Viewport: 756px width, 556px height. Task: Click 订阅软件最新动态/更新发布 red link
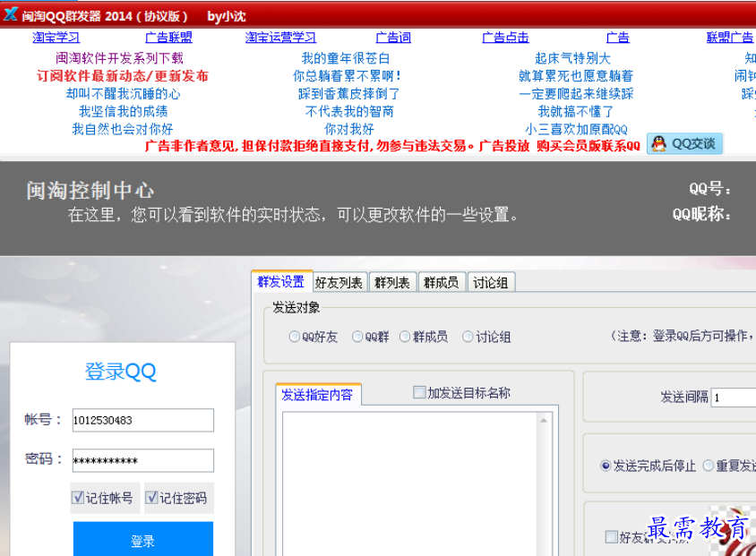point(123,76)
